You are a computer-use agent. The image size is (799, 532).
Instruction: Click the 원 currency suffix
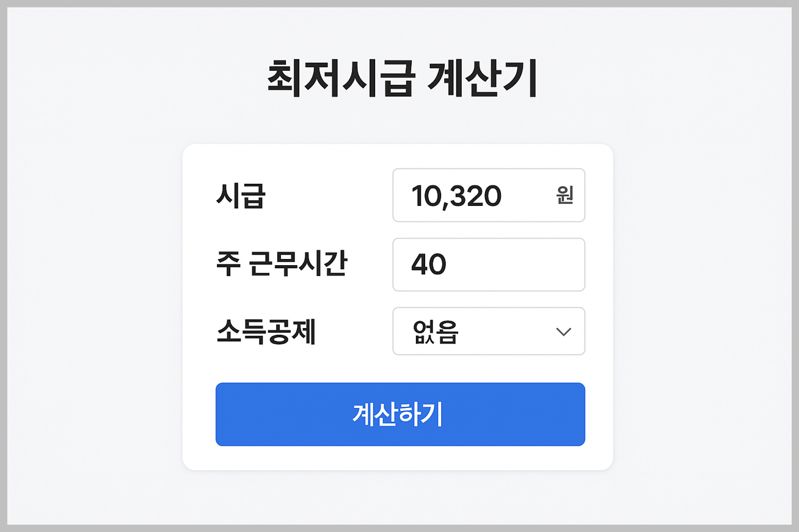[x=565, y=195]
